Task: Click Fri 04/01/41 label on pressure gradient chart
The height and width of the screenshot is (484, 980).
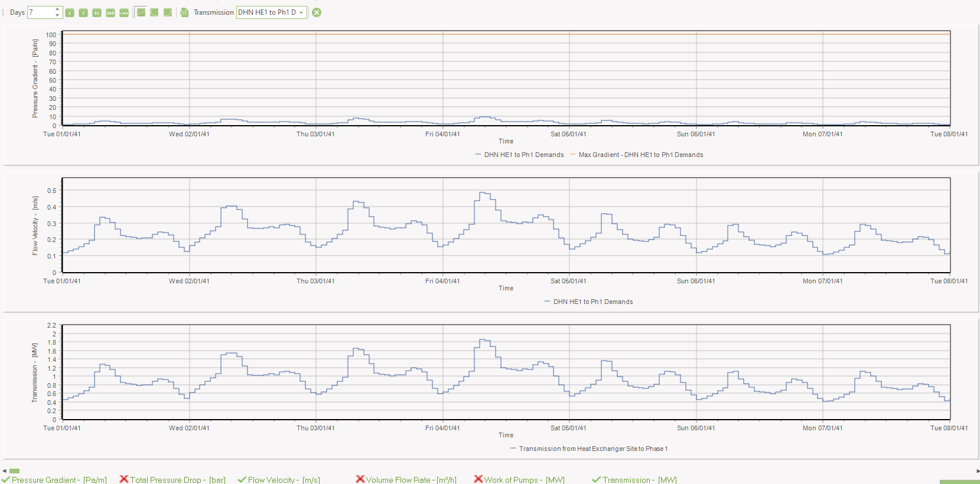Action: click(442, 134)
